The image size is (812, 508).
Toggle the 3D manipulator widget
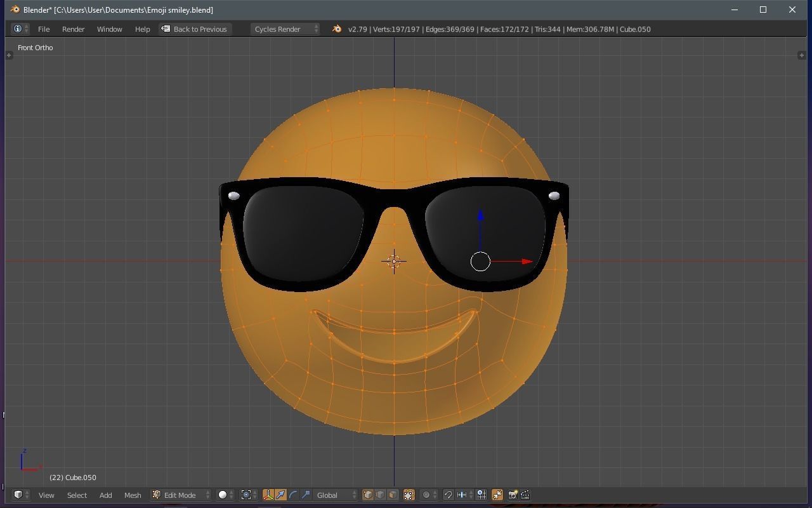(x=268, y=495)
